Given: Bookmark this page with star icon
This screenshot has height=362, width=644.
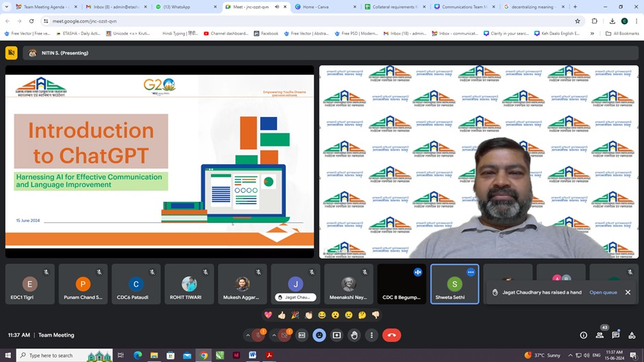Looking at the screenshot, I should tap(578, 21).
